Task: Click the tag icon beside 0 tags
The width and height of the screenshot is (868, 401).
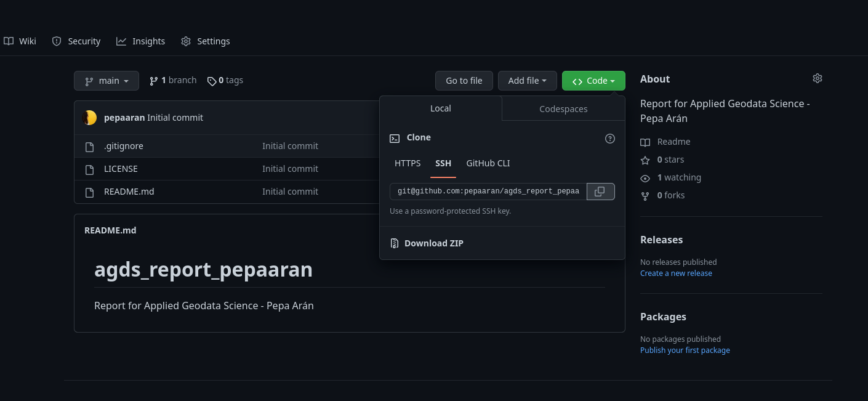Action: click(x=212, y=81)
